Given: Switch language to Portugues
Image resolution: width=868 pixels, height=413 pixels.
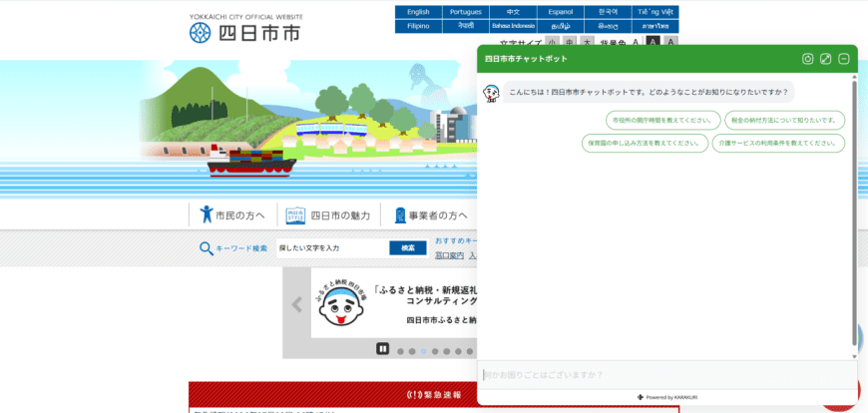Looking at the screenshot, I should (x=466, y=12).
